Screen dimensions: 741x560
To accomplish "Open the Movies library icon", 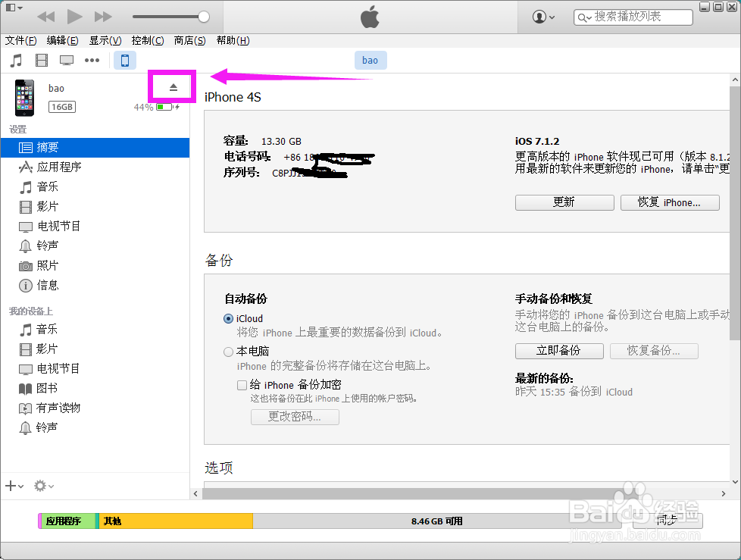I will tap(42, 61).
